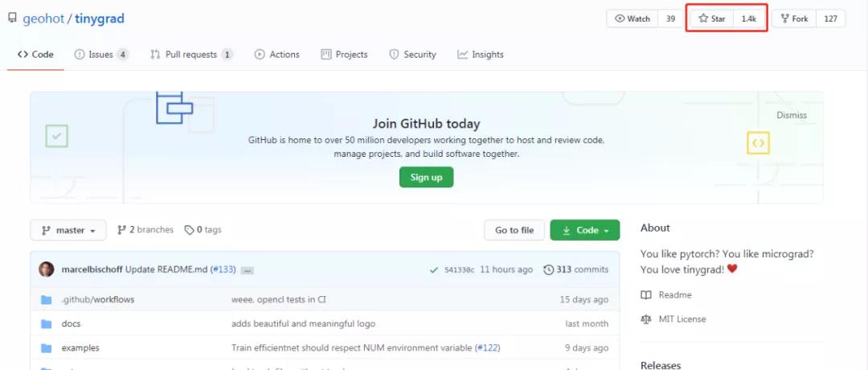
Task: Open the MIT License link
Action: coord(682,319)
